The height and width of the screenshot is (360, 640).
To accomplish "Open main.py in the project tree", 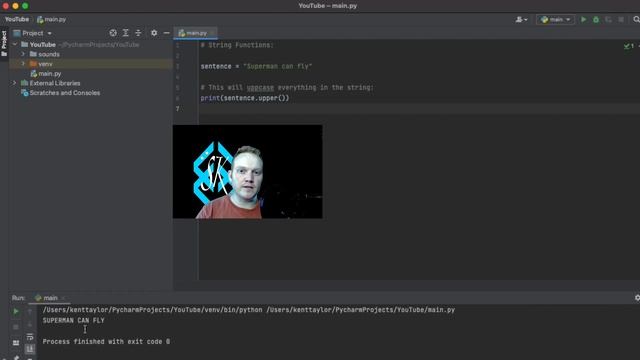I will [49, 74].
